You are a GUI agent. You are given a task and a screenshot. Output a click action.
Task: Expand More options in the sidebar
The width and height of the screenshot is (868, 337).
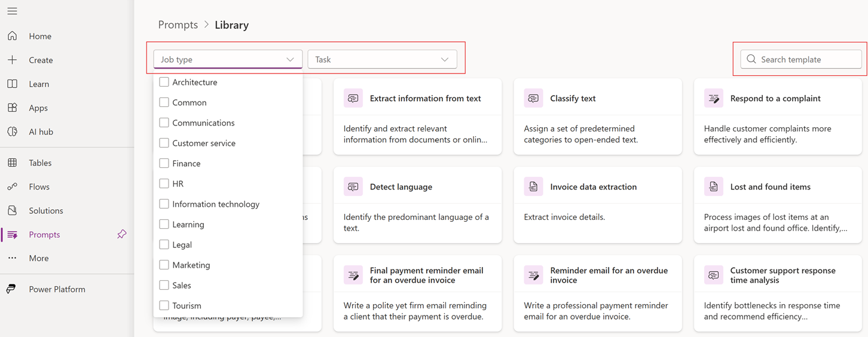(x=39, y=258)
